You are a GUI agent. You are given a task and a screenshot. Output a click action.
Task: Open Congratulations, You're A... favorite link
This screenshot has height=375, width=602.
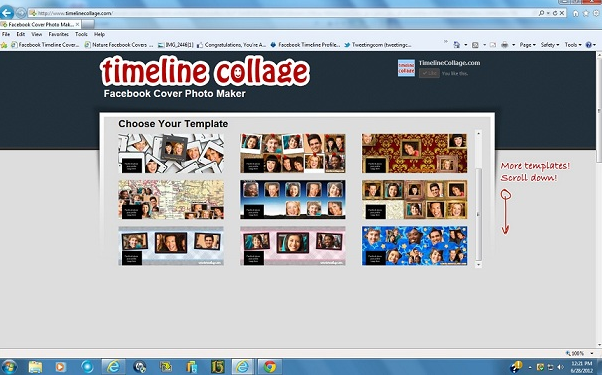click(x=232, y=45)
